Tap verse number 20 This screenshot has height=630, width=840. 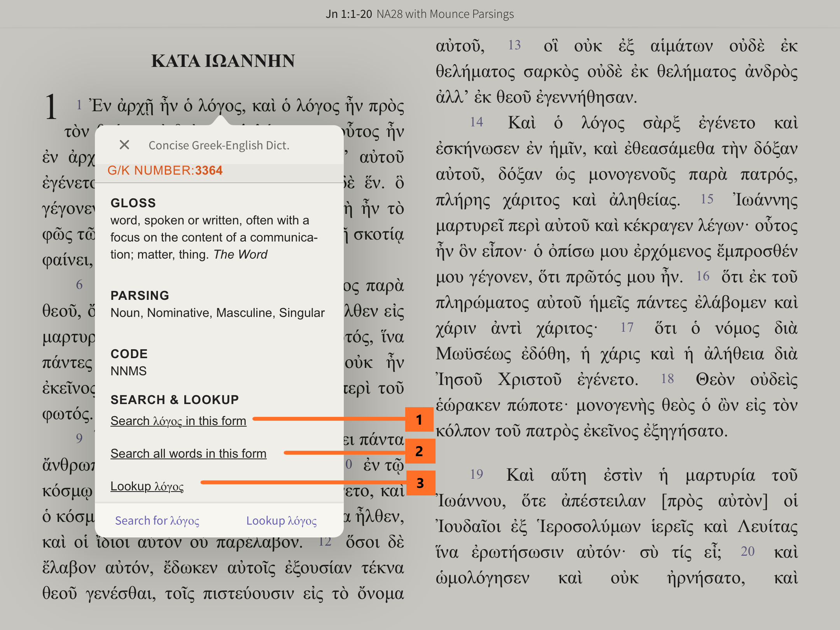pos(747,551)
